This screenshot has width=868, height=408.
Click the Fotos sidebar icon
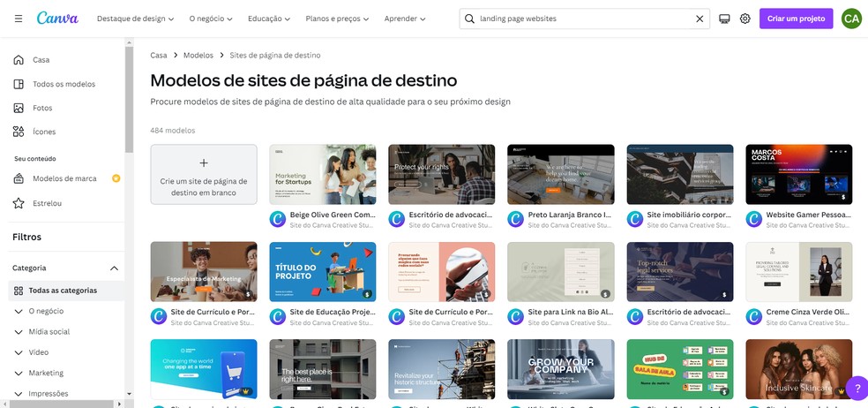coord(19,108)
